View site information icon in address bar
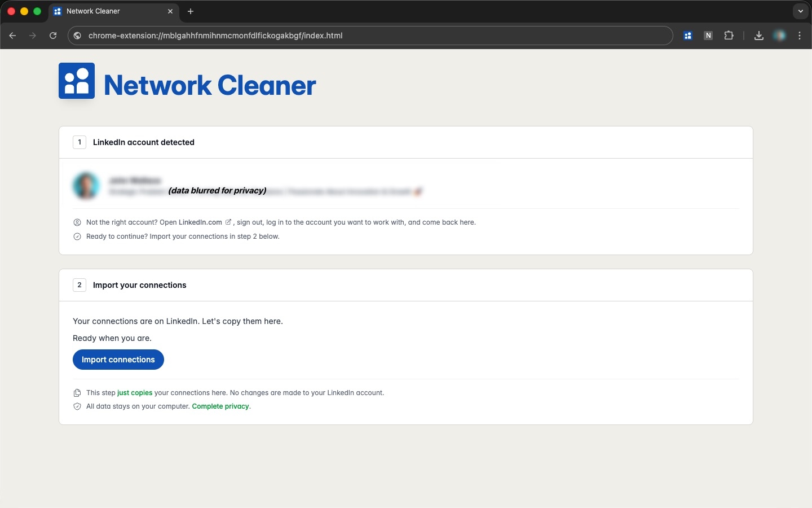Viewport: 812px width, 508px height. click(x=78, y=36)
